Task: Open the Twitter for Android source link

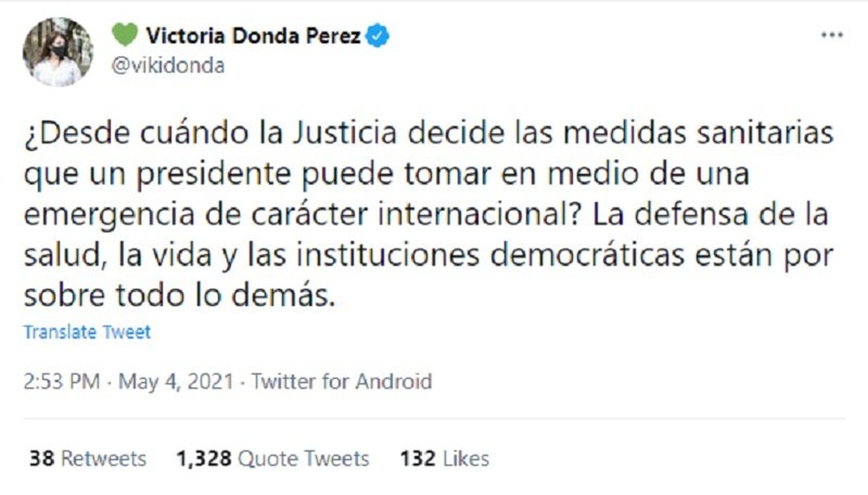Action: 341,382
